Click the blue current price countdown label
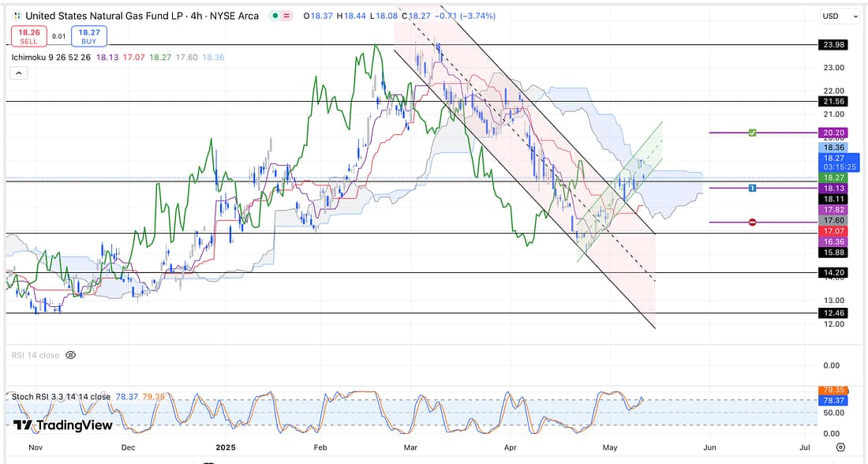Screen dimensions: 868x464 pyautogui.click(x=838, y=163)
